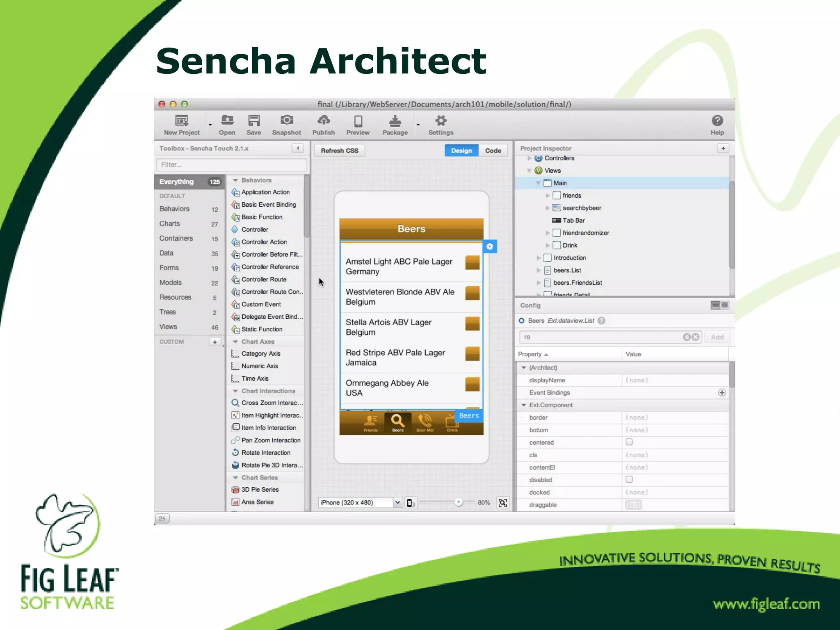Expand the Controllers tree node

tap(530, 158)
